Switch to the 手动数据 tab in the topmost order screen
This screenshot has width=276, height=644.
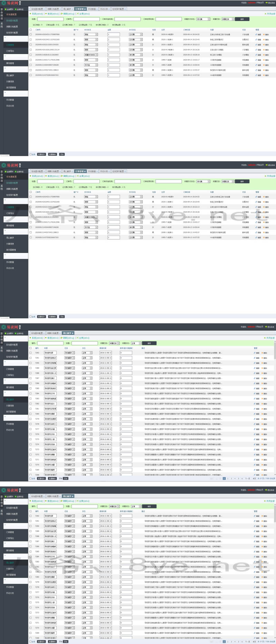click(x=92, y=9)
